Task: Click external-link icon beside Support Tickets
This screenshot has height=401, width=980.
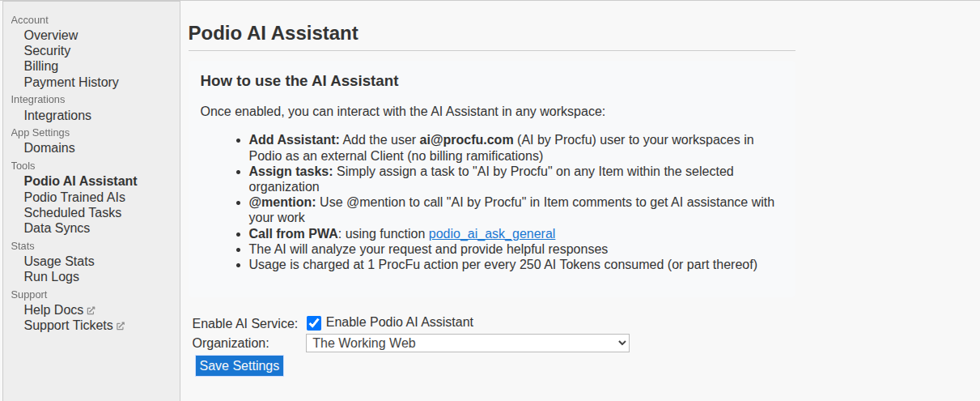Action: pyautogui.click(x=121, y=326)
